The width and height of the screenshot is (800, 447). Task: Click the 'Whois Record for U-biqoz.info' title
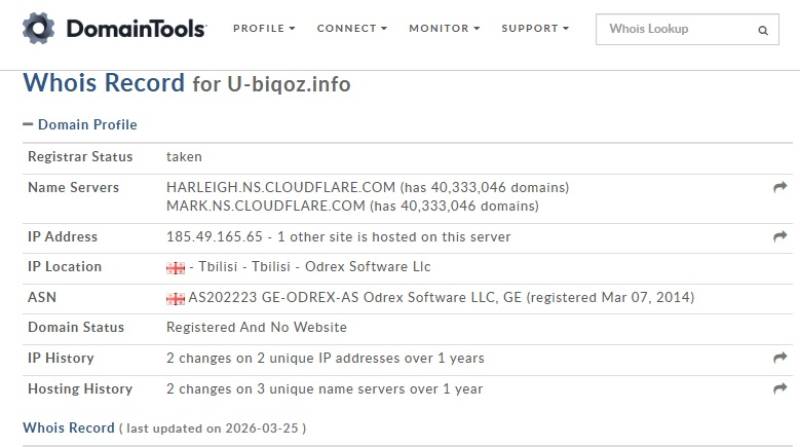tap(187, 83)
